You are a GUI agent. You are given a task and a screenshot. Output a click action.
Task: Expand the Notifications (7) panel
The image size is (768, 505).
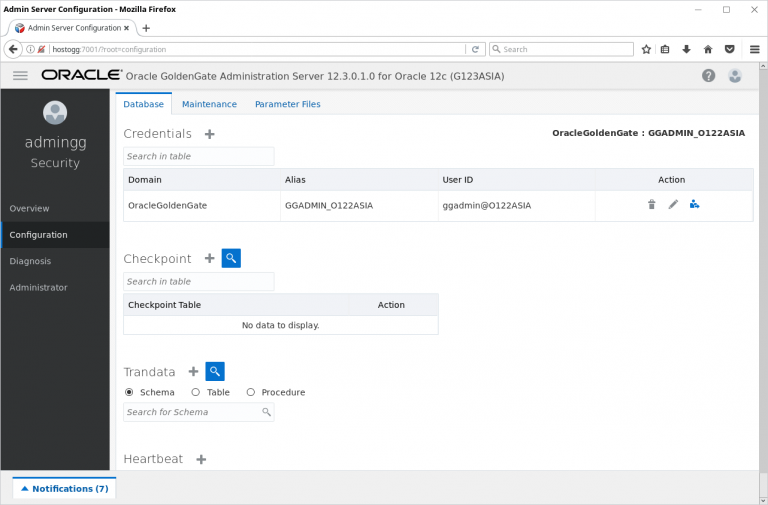(65, 489)
